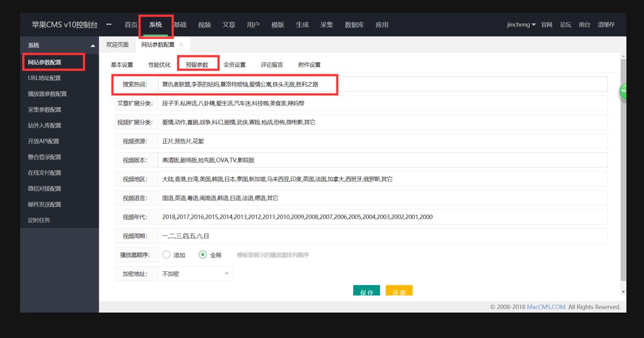Collapse the 系统 sidebar section arrow

click(x=93, y=45)
